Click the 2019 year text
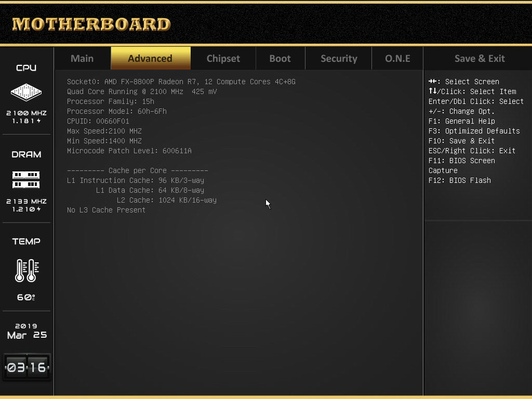532x399 pixels. (x=26, y=326)
